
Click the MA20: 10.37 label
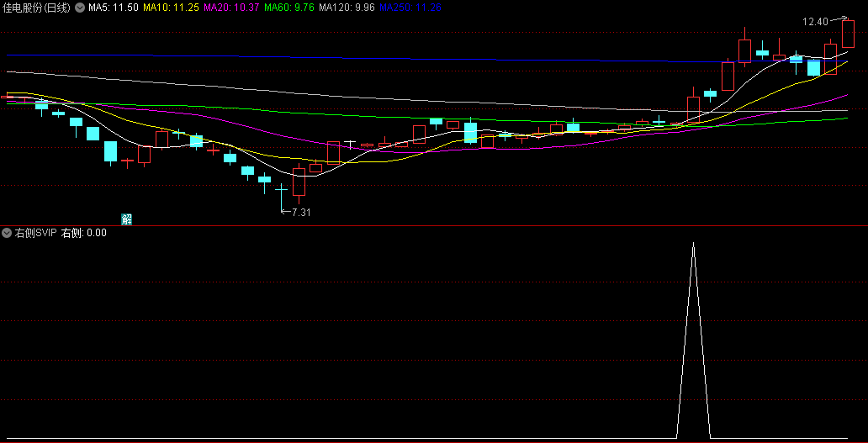[x=231, y=8]
